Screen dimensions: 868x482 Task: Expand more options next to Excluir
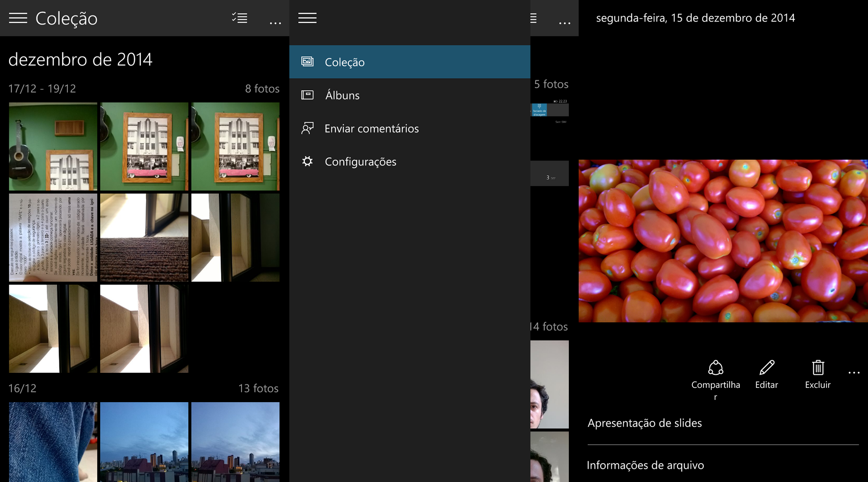pos(854,372)
